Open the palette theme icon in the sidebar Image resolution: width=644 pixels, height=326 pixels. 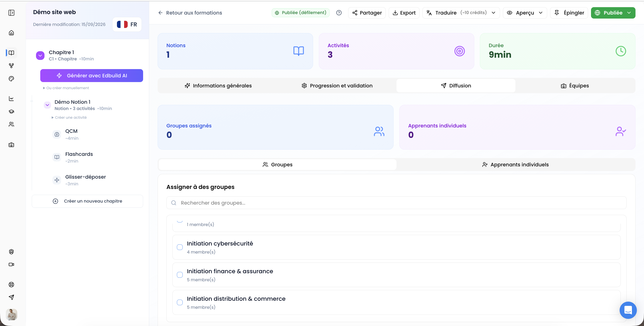coord(11,79)
